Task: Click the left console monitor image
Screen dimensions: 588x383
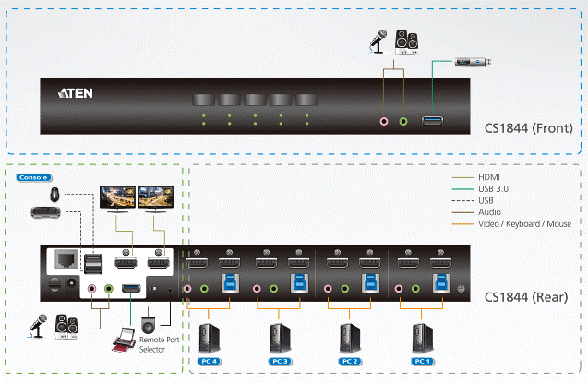Action: click(117, 198)
